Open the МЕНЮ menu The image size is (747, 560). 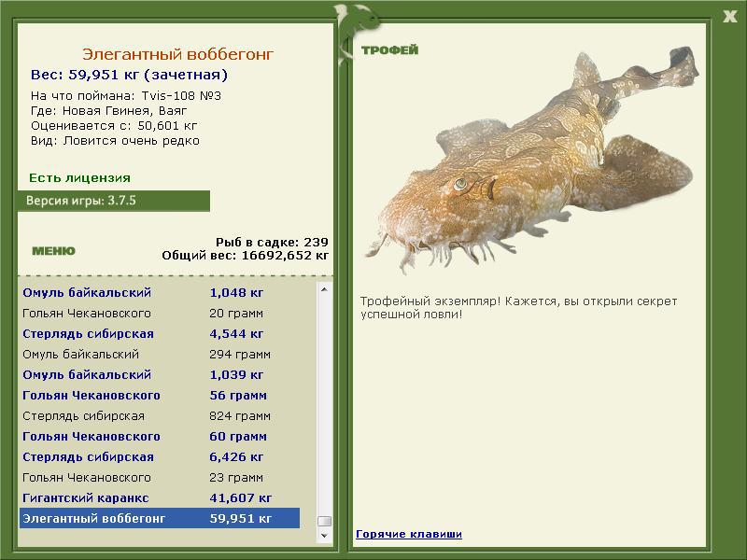point(53,251)
